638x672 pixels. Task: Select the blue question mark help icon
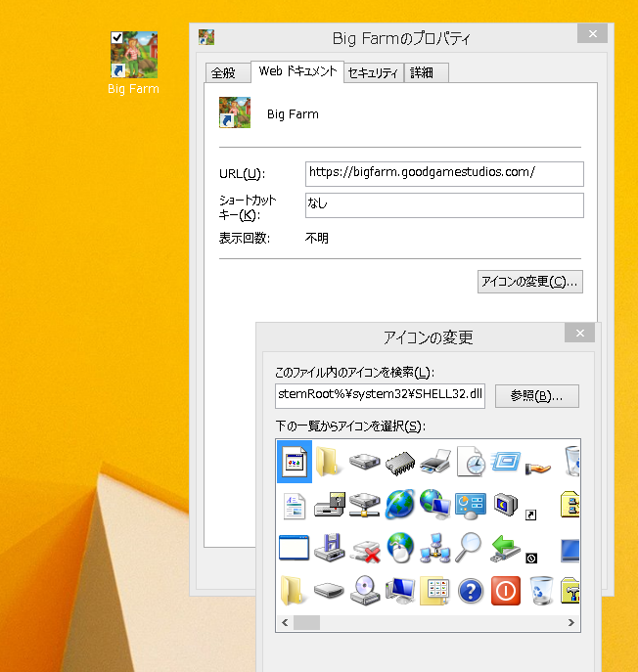[471, 592]
